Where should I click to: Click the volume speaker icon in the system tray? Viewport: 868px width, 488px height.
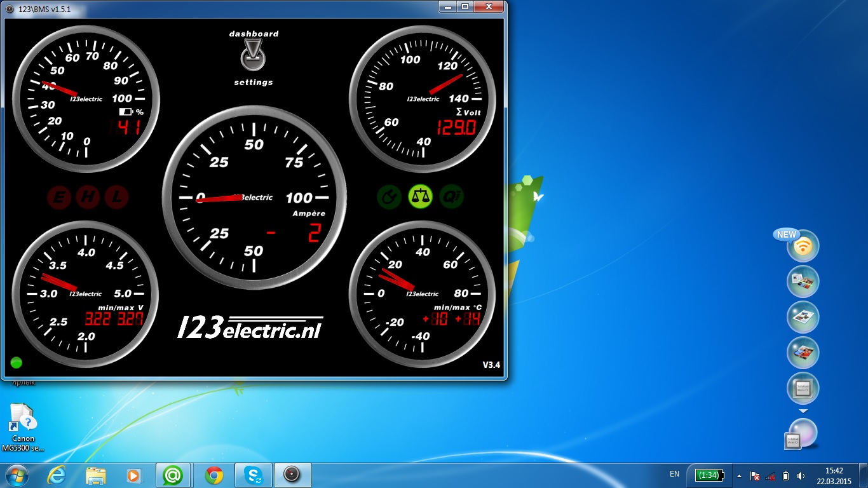click(x=801, y=475)
